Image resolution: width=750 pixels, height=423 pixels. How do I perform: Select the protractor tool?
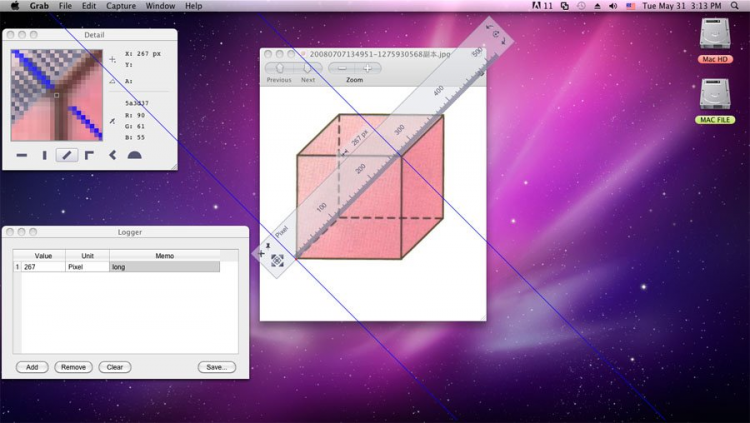[x=134, y=155]
